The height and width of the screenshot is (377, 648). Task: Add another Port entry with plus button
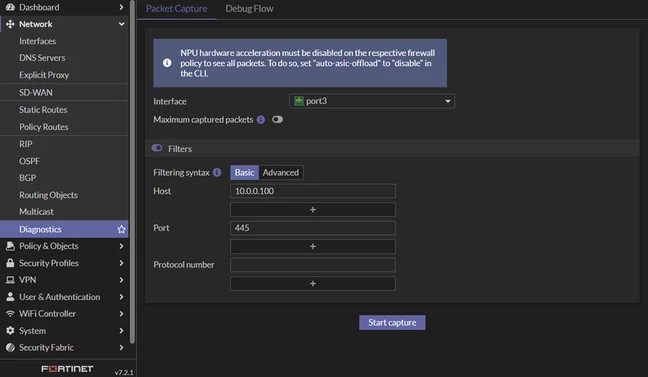pos(313,246)
